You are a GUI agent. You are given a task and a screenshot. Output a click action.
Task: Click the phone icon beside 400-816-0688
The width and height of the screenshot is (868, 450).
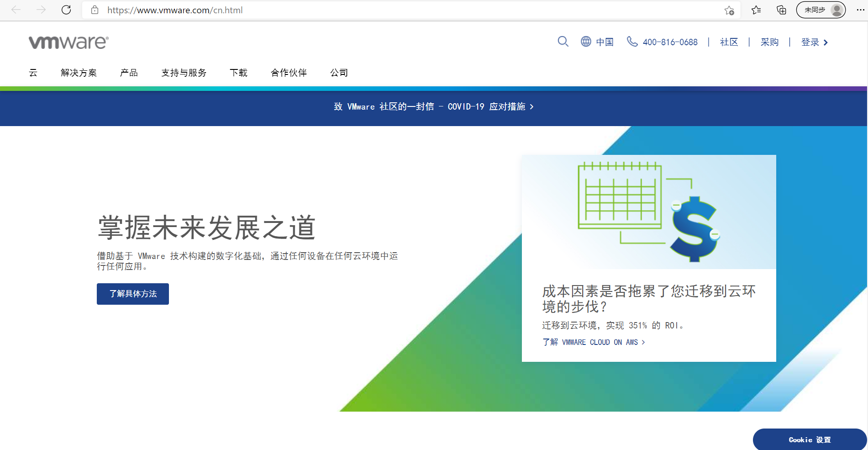(x=632, y=42)
